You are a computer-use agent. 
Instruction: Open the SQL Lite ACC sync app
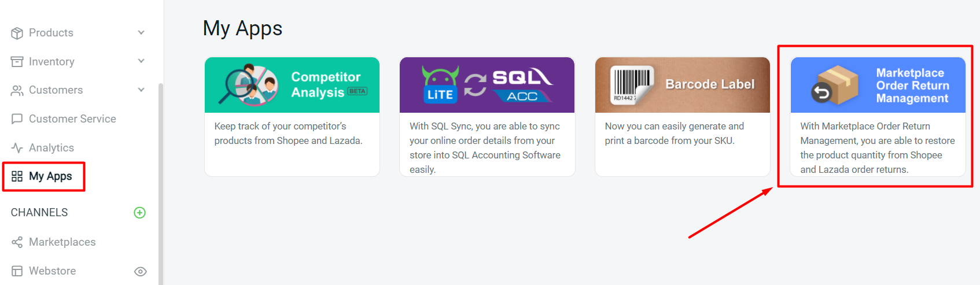(x=487, y=116)
